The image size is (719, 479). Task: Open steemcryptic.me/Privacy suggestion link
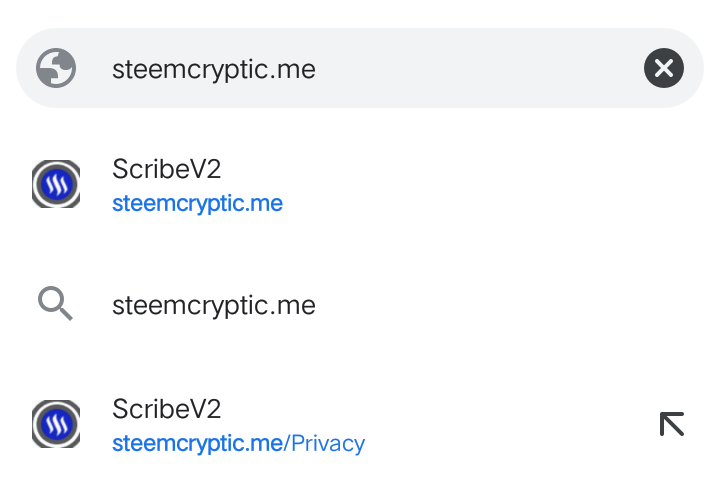point(238,444)
